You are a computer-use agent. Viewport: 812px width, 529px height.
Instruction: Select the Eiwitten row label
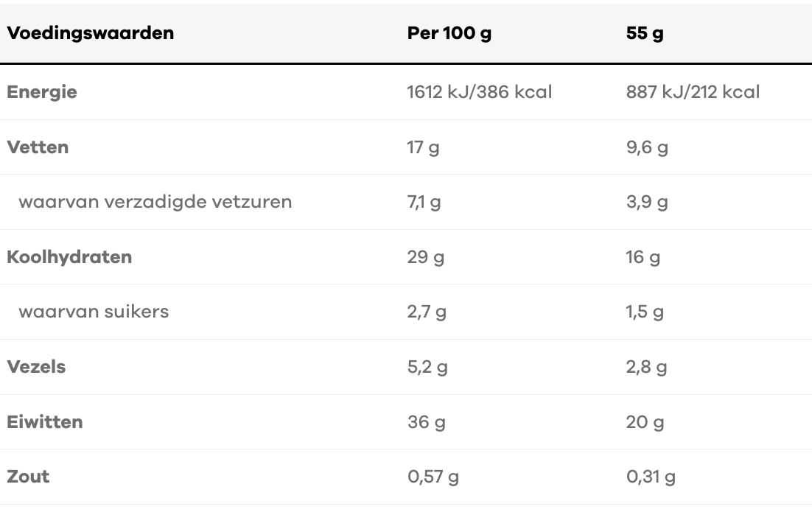coord(45,421)
